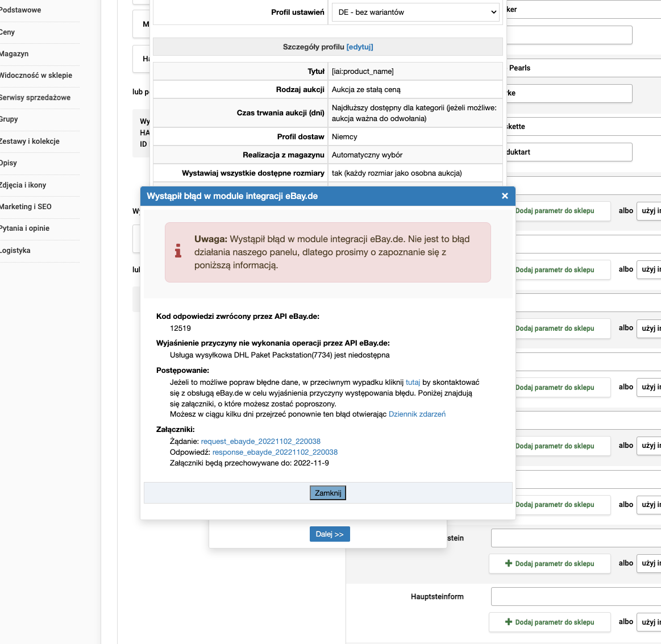Open request_ebayde_20221102_220038 attachment

(260, 441)
